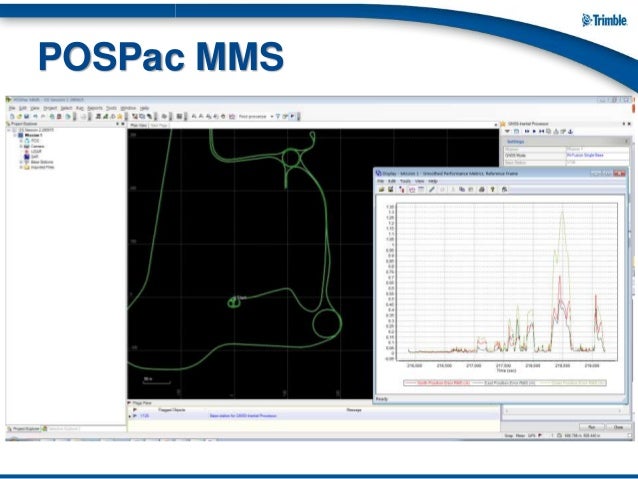Click the copy icon in Display window toolbar
This screenshot has height=479, width=638.
(x=462, y=189)
